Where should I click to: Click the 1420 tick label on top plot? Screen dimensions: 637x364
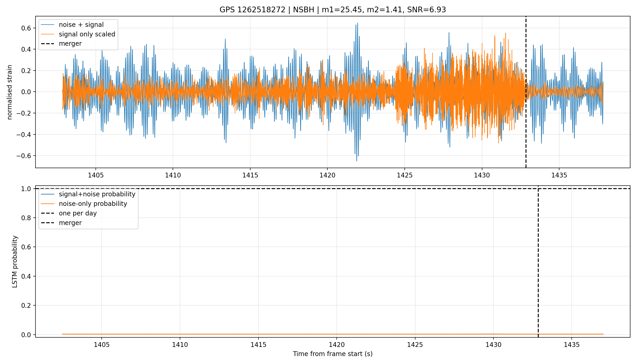click(327, 175)
